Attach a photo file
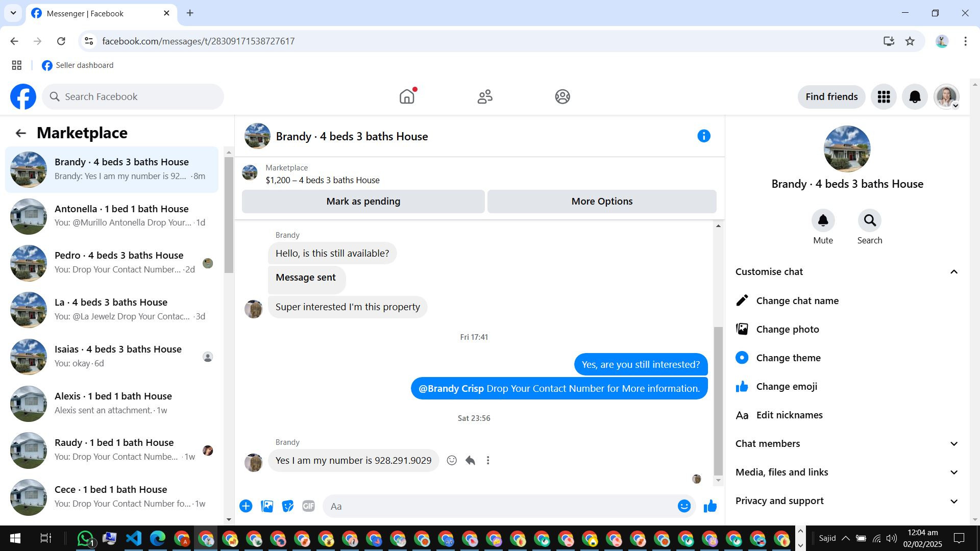The image size is (980, 551). (x=267, y=506)
